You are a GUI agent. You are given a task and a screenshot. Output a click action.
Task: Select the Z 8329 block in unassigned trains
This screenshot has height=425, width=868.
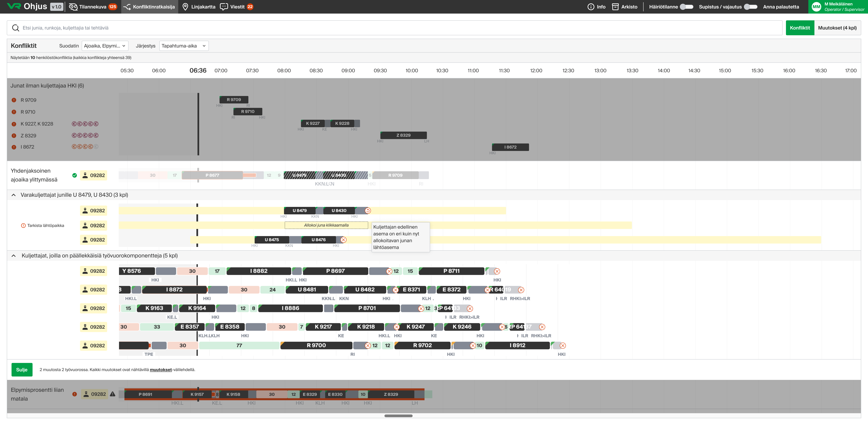[x=403, y=135]
